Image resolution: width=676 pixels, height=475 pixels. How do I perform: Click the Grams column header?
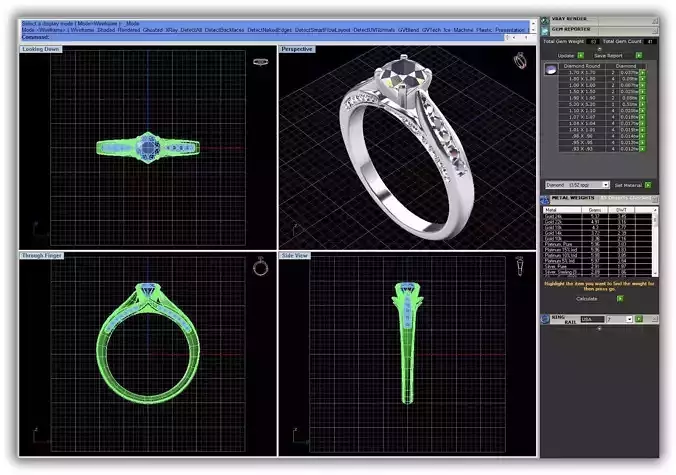tap(595, 210)
